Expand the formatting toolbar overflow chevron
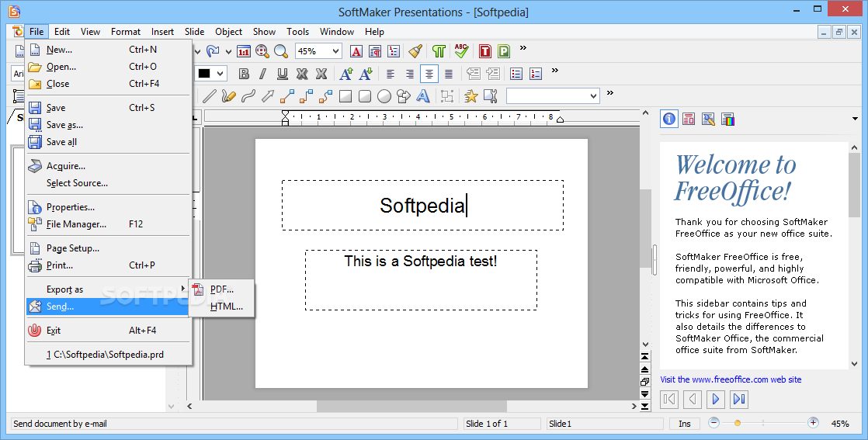The height and width of the screenshot is (440, 868). [555, 71]
